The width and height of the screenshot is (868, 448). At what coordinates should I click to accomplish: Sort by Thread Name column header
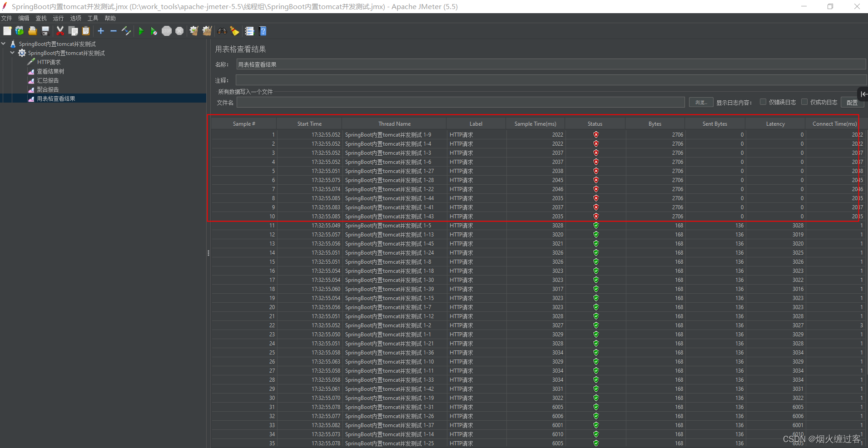point(394,123)
